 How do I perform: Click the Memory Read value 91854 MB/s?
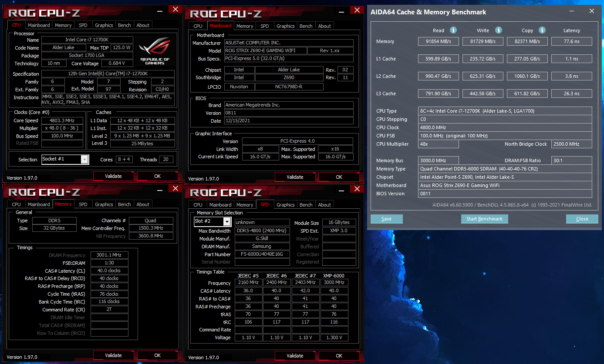tap(439, 41)
